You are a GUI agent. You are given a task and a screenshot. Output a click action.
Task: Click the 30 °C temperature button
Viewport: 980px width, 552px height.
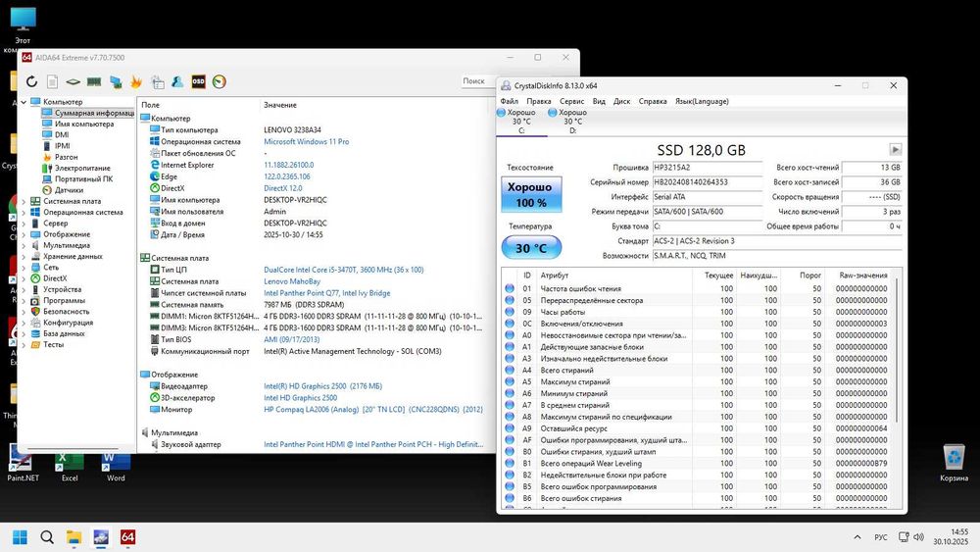531,248
